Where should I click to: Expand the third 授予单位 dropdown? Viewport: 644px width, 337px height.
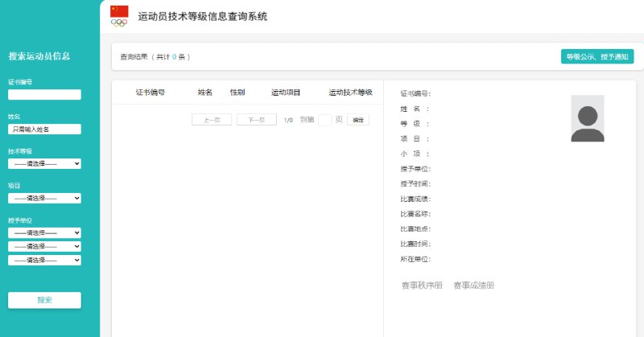[44, 260]
